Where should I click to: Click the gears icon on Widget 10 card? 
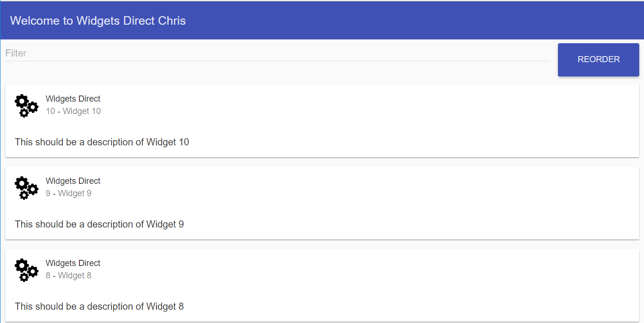click(x=27, y=105)
